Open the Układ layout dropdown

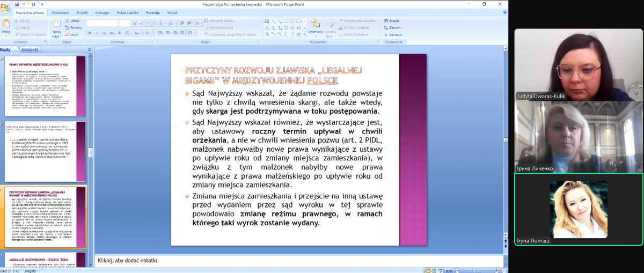pyautogui.click(x=74, y=20)
